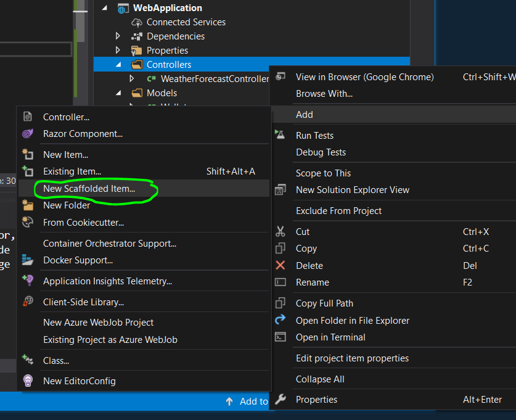Click the red Delete X icon
Viewport: 516px width, 420px height.
[x=281, y=265]
